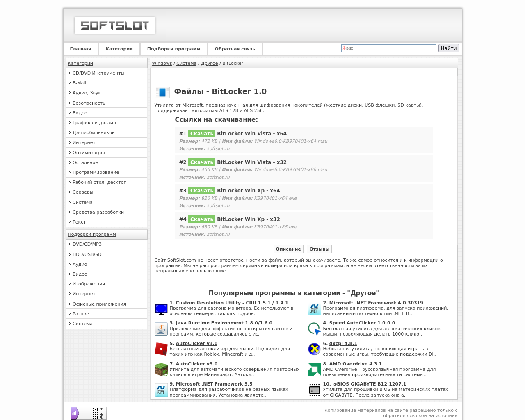Click the .NET Framework 3.5 icon
The image size is (525, 420).
coord(161,390)
